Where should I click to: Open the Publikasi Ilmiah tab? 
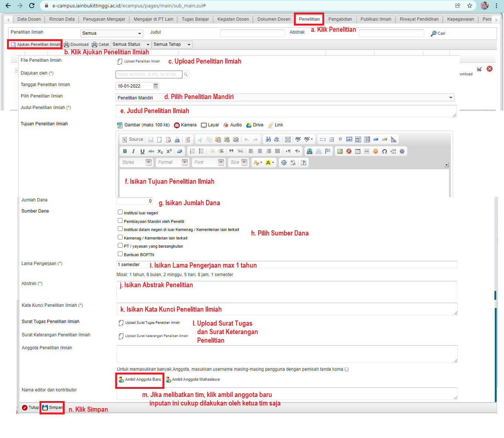[x=376, y=19]
